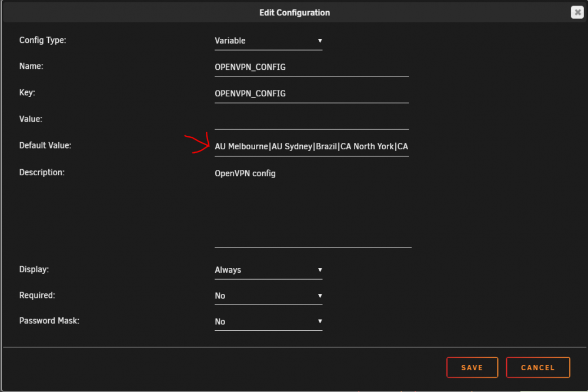Click the Display label
Screen dimensions: 588x392
click(34, 269)
